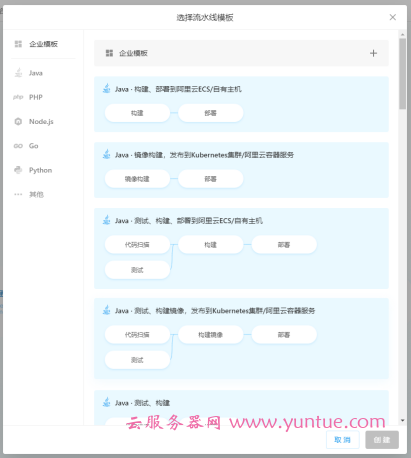The image size is (411, 458).
Task: Click the php logo icon in sidebar
Action: pos(18,97)
